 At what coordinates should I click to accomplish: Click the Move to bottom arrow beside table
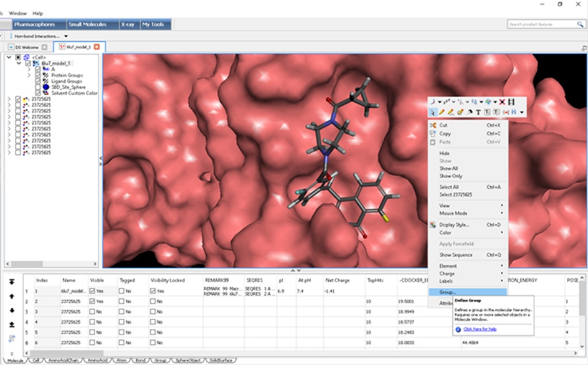pos(12,325)
